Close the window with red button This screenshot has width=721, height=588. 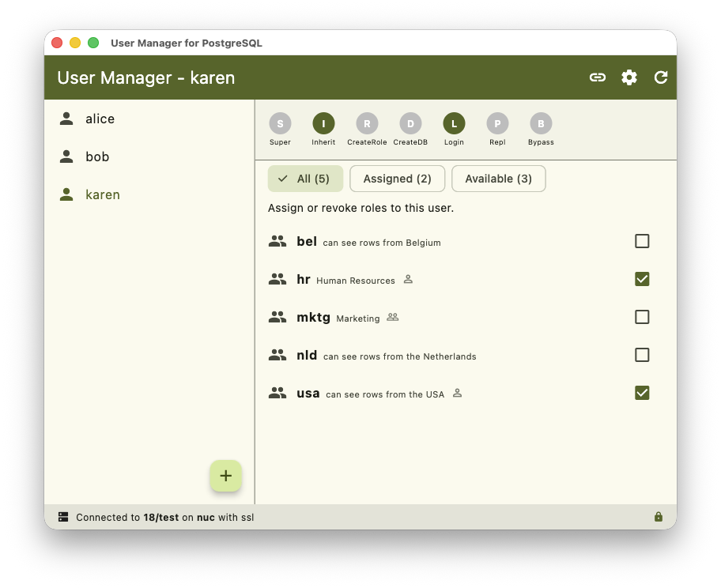[57, 43]
